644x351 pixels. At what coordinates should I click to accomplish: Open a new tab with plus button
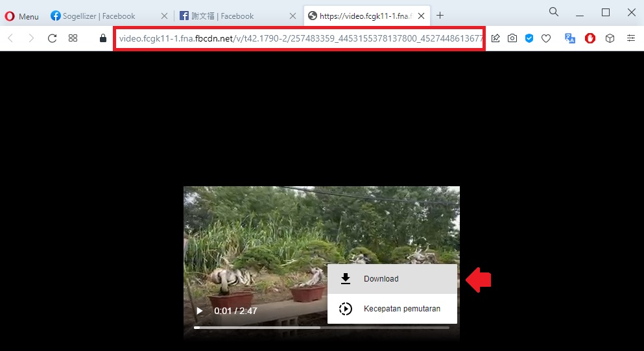440,16
